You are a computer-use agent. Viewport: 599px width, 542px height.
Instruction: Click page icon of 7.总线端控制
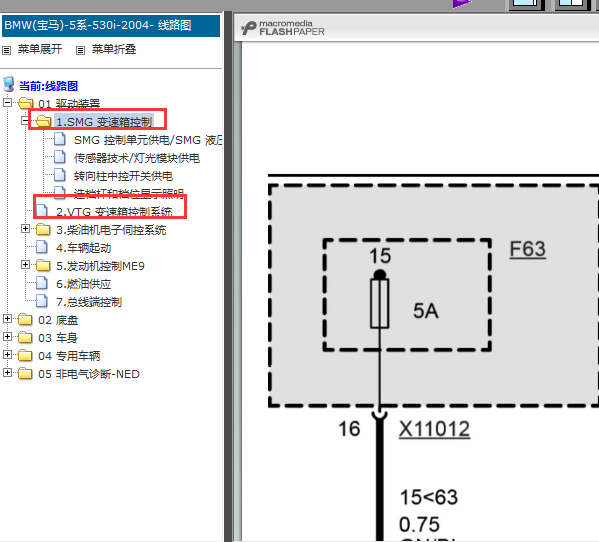(x=42, y=301)
